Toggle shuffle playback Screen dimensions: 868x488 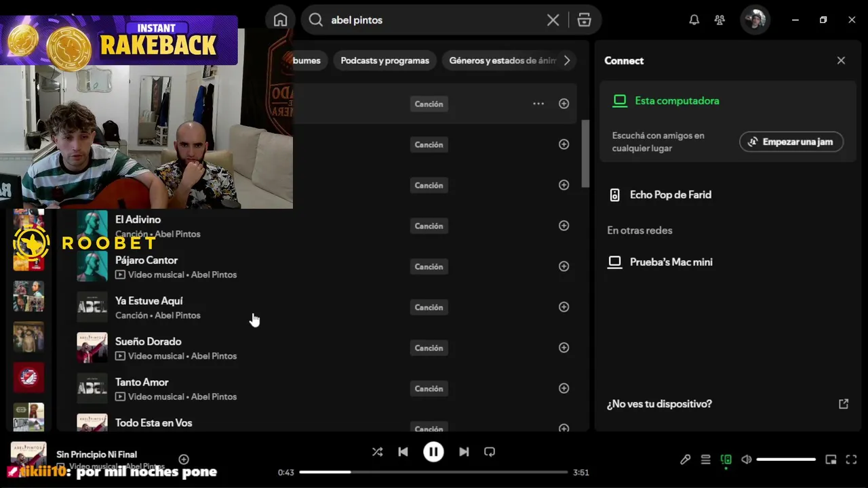pos(378,452)
